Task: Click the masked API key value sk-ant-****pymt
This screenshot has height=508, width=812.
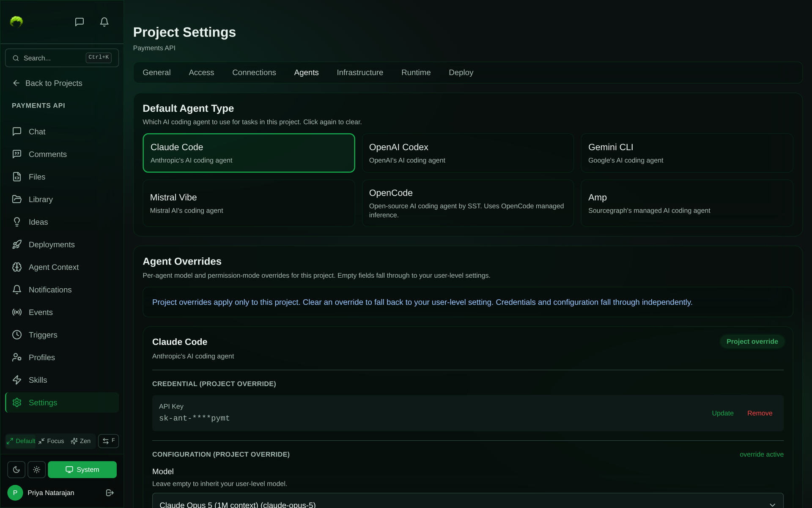Action: (195, 418)
